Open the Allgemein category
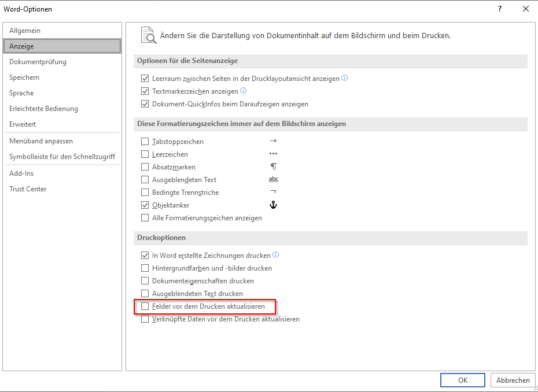 pyautogui.click(x=62, y=31)
